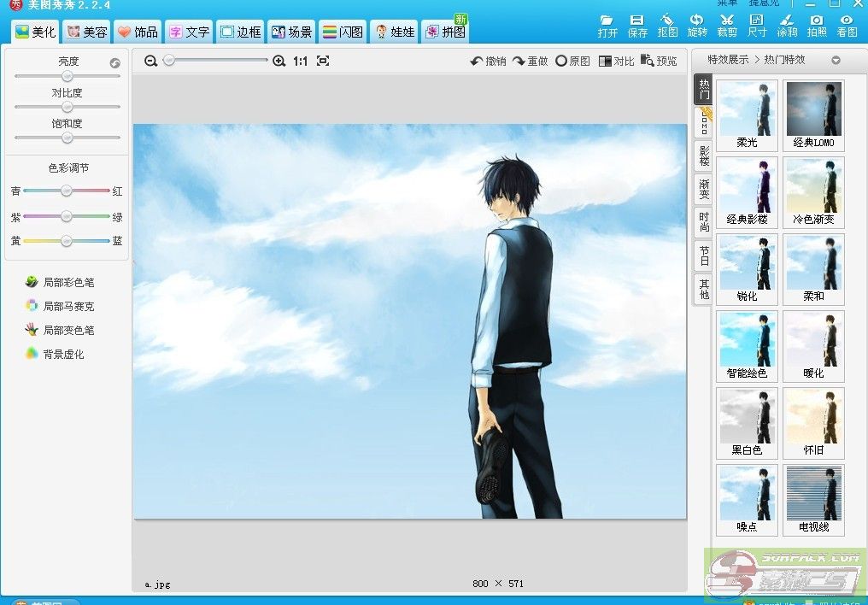Select the 时尚 effects category tab
The width and height of the screenshot is (868, 605).
pyautogui.click(x=704, y=222)
